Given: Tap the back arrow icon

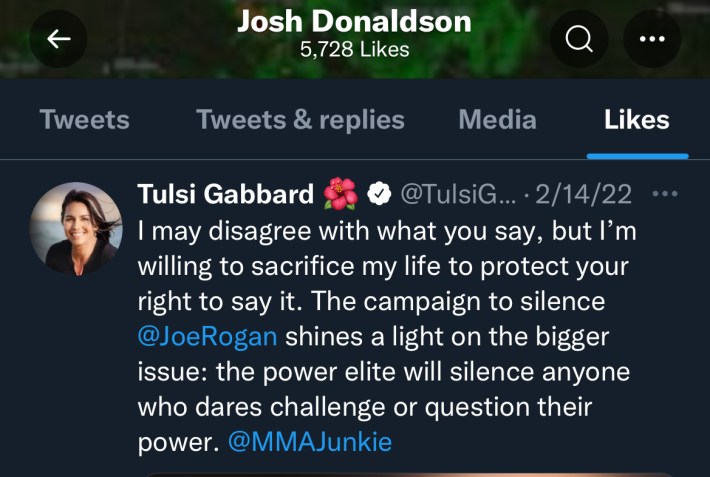Looking at the screenshot, I should [x=58, y=39].
